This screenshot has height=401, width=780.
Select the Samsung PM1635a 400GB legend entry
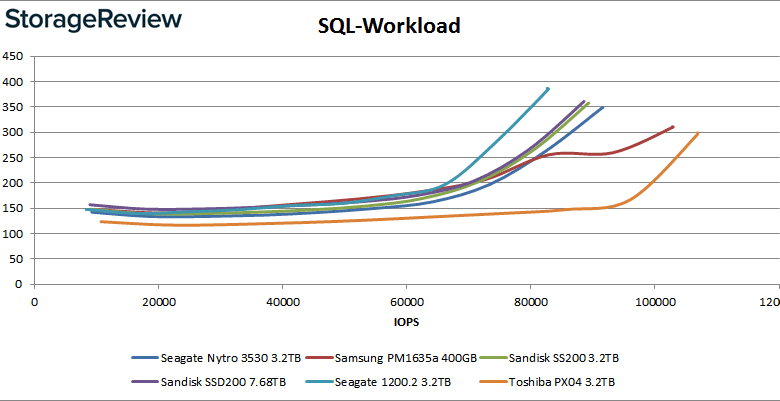[391, 358]
